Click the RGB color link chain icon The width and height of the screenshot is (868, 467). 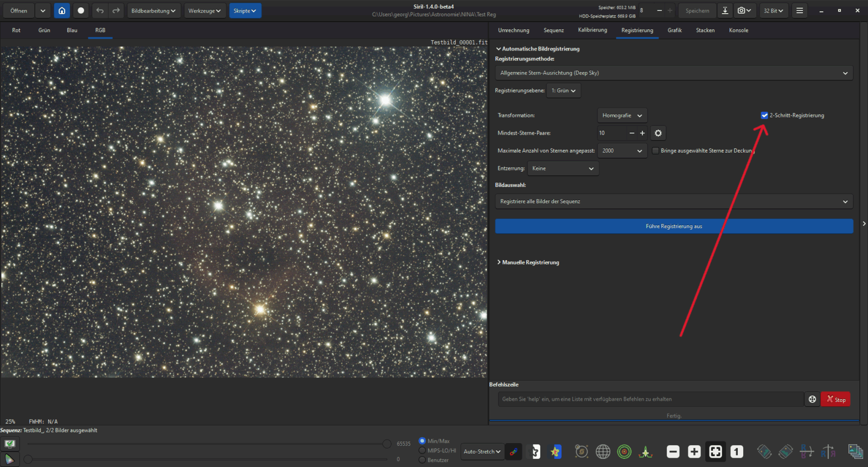point(513,451)
